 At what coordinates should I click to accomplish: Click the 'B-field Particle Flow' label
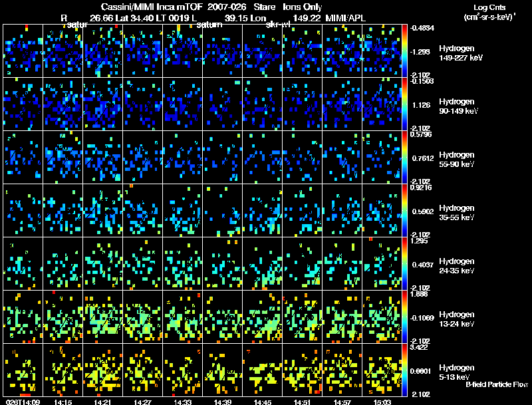(x=497, y=384)
